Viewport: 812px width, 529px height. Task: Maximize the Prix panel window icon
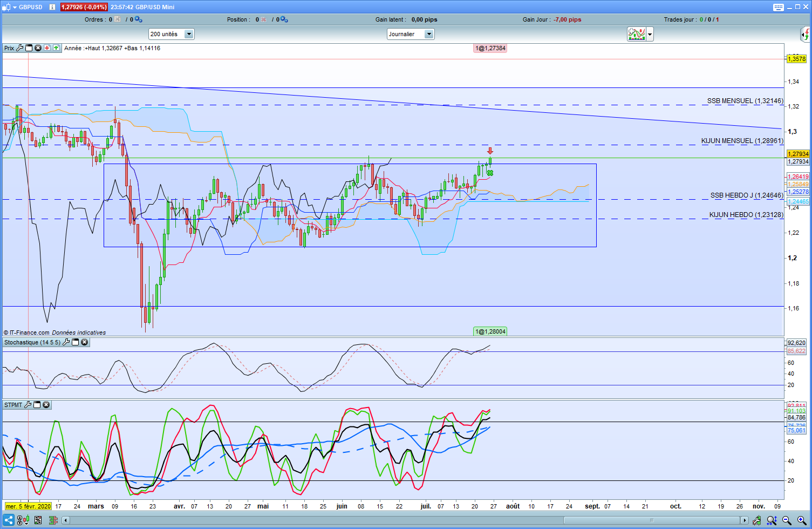[29, 48]
